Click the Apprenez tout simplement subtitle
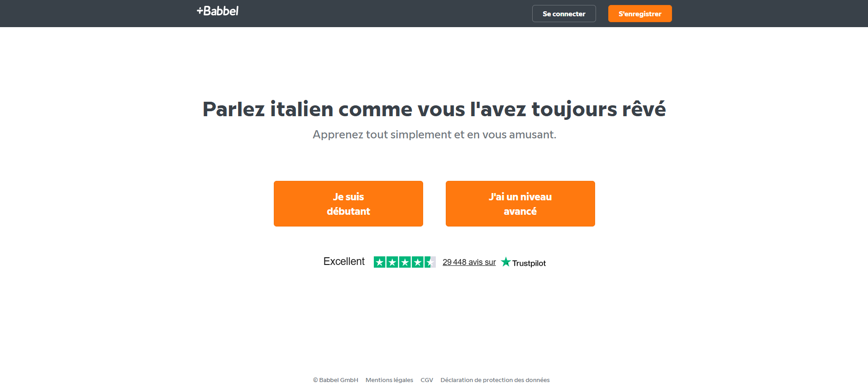The image size is (868, 392). 434,135
